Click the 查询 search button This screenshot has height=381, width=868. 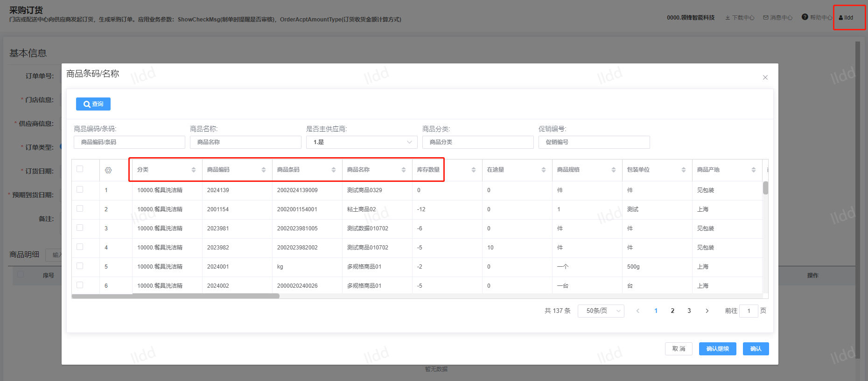[x=93, y=104]
